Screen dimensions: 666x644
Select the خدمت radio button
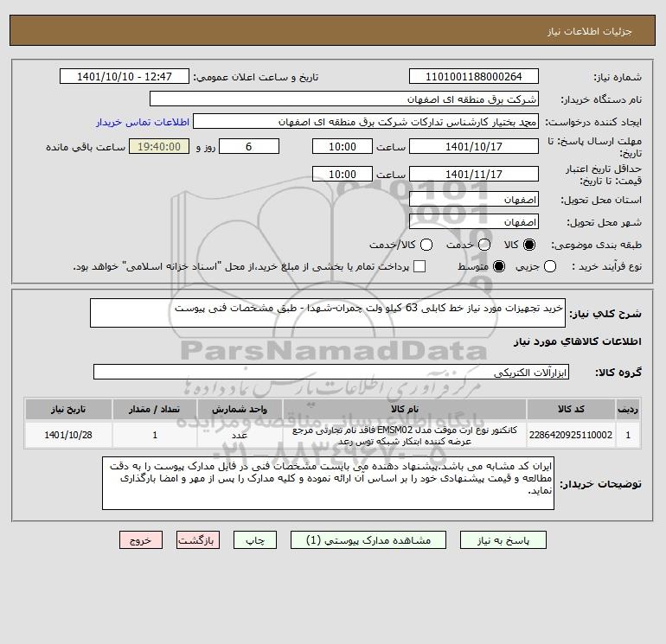pyautogui.click(x=484, y=245)
